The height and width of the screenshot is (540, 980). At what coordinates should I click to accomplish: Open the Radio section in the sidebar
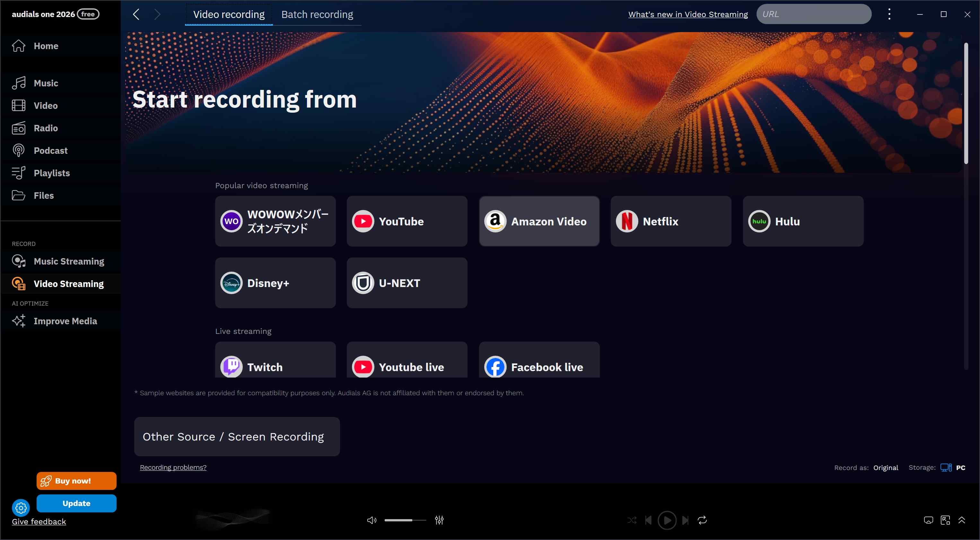point(45,128)
